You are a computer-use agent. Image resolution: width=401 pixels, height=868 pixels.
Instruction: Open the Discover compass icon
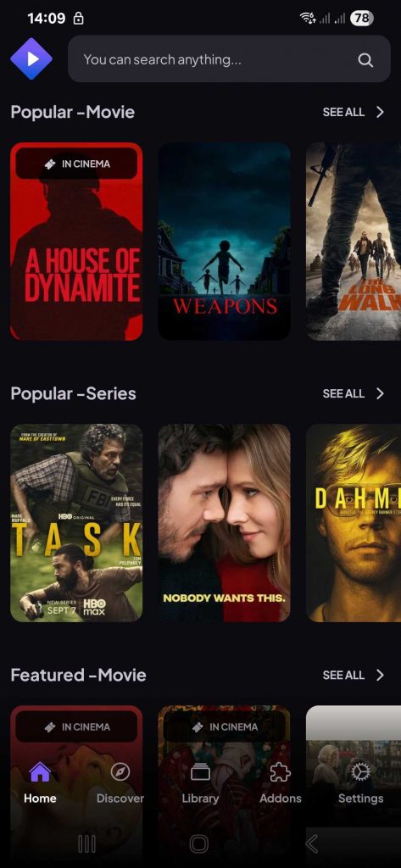point(120,771)
